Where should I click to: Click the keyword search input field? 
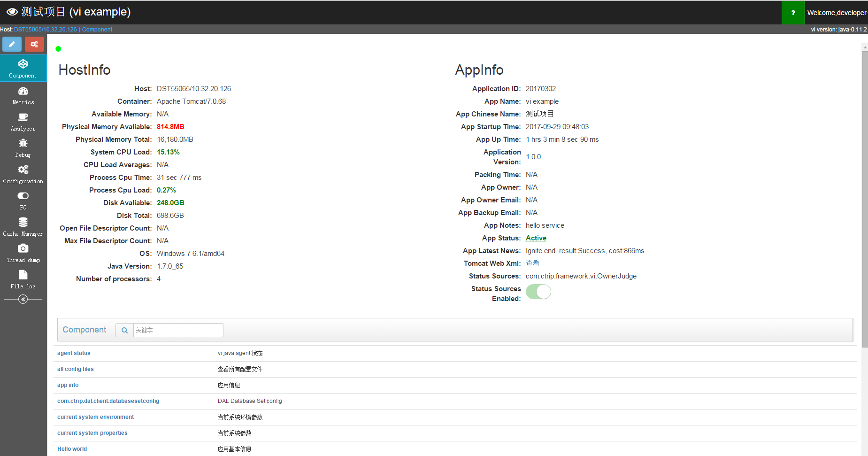[178, 330]
